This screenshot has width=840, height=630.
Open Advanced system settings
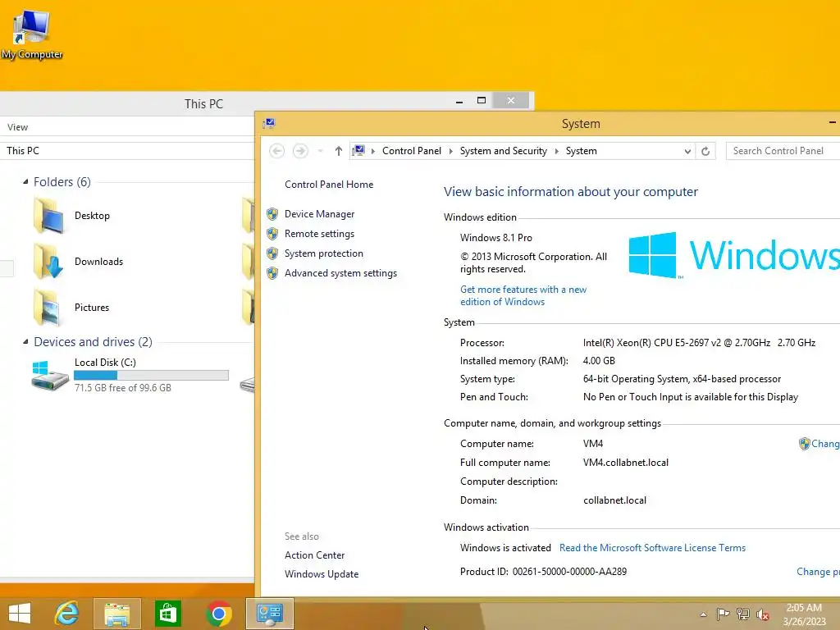coord(340,273)
